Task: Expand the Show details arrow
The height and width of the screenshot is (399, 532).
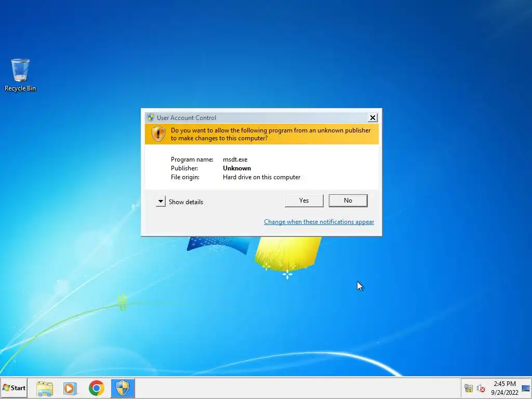Action: (x=161, y=202)
